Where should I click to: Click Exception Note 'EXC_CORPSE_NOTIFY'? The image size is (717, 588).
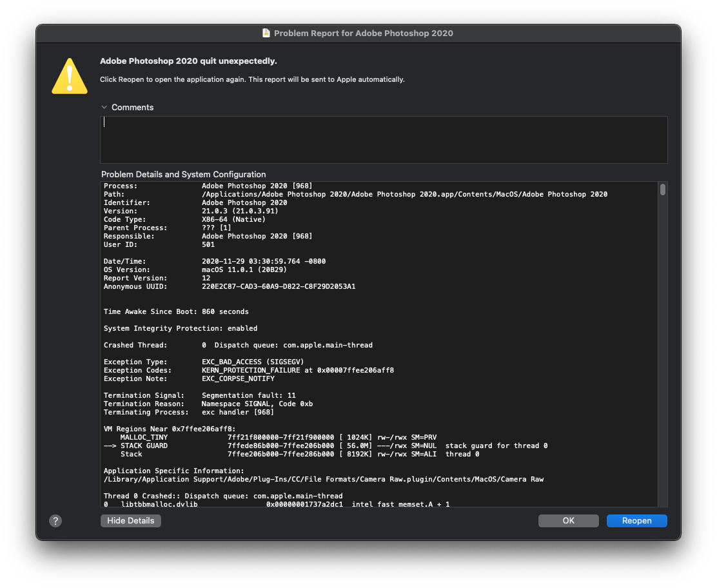coord(238,378)
